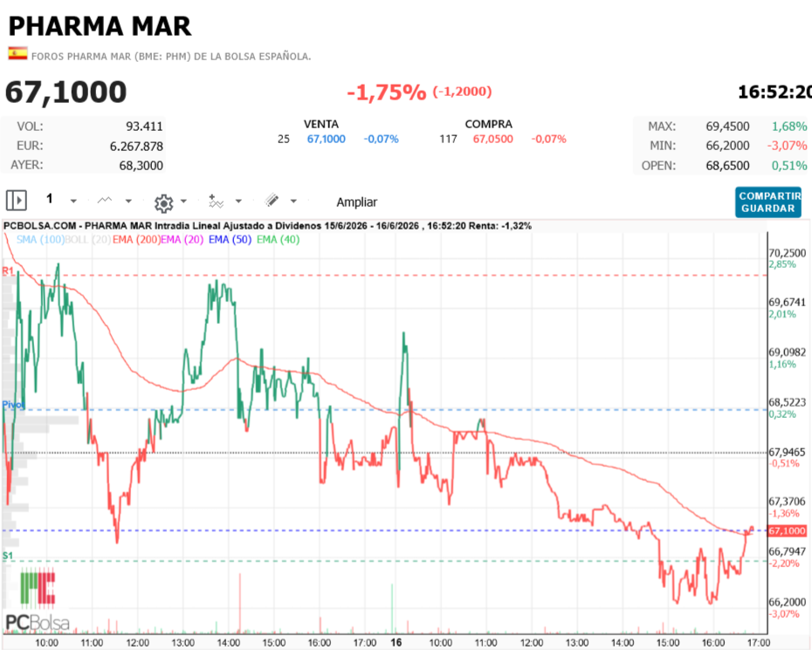Expand settings gear dropdown arrow
This screenshot has height=650, width=812.
(183, 201)
